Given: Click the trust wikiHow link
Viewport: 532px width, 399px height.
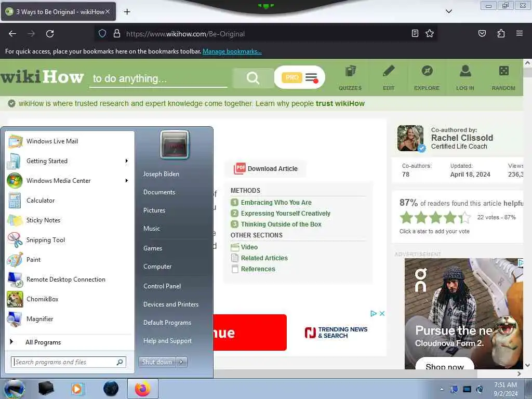Looking at the screenshot, I should click(340, 103).
